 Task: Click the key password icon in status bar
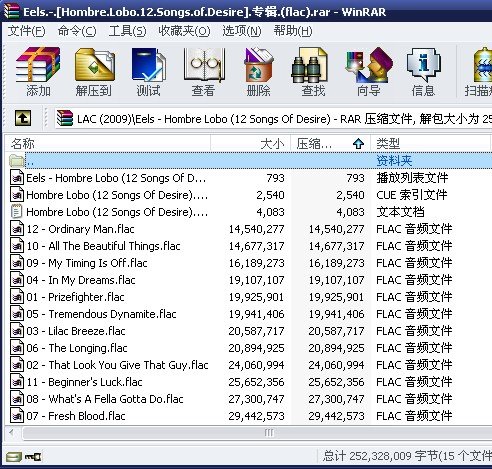pos(33,456)
